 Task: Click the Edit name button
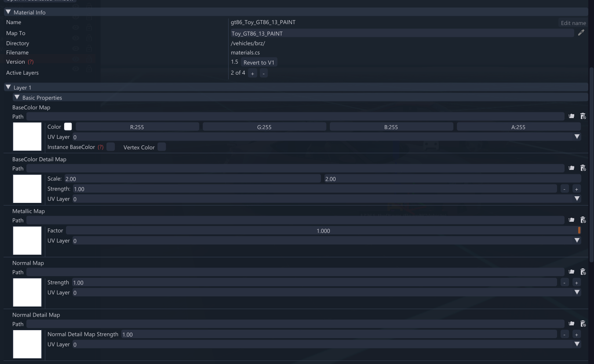[x=573, y=23]
